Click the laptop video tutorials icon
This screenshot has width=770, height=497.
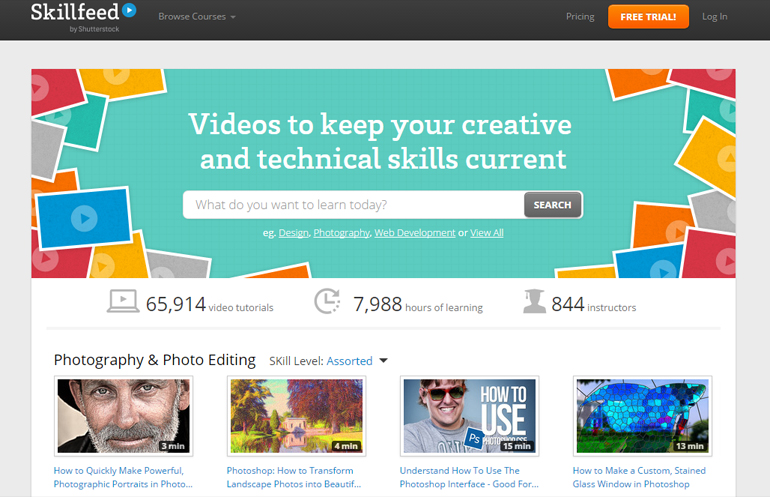(123, 301)
